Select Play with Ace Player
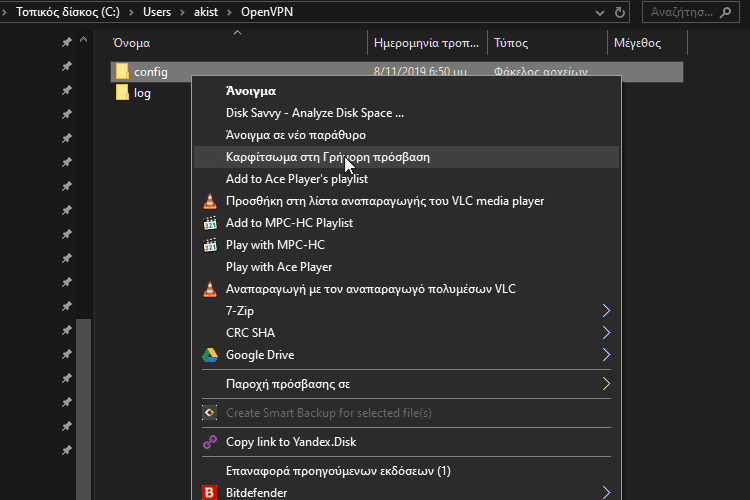 (x=279, y=267)
